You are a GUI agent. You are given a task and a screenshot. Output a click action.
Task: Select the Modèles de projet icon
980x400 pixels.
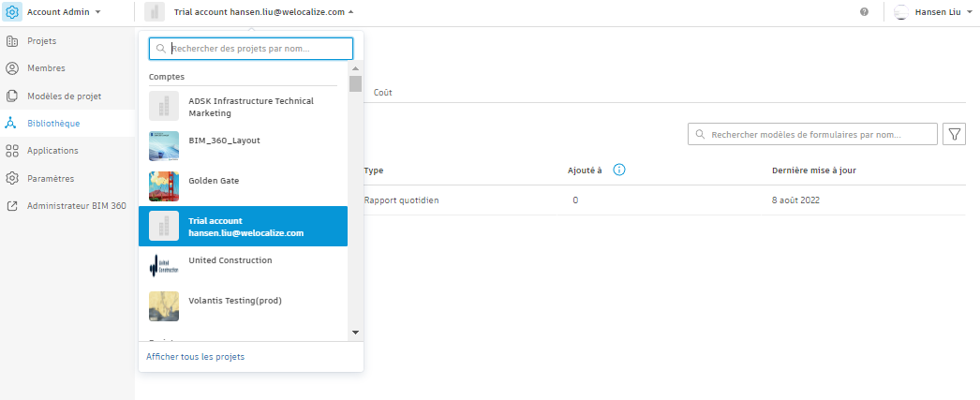point(12,96)
